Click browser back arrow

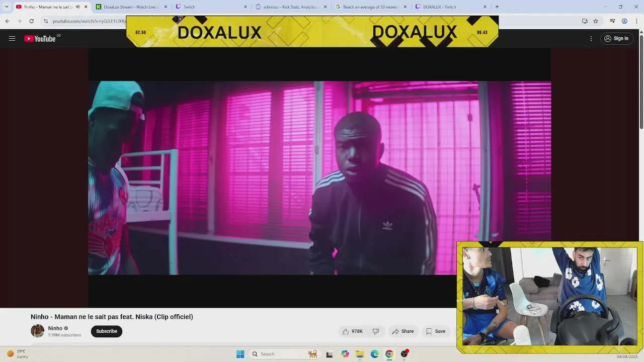7,21
